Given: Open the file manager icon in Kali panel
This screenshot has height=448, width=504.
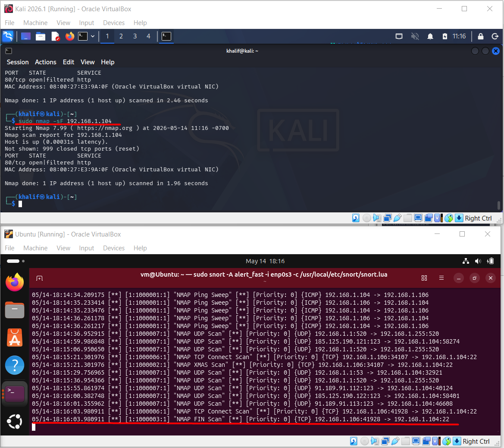Looking at the screenshot, I should coord(41,36).
